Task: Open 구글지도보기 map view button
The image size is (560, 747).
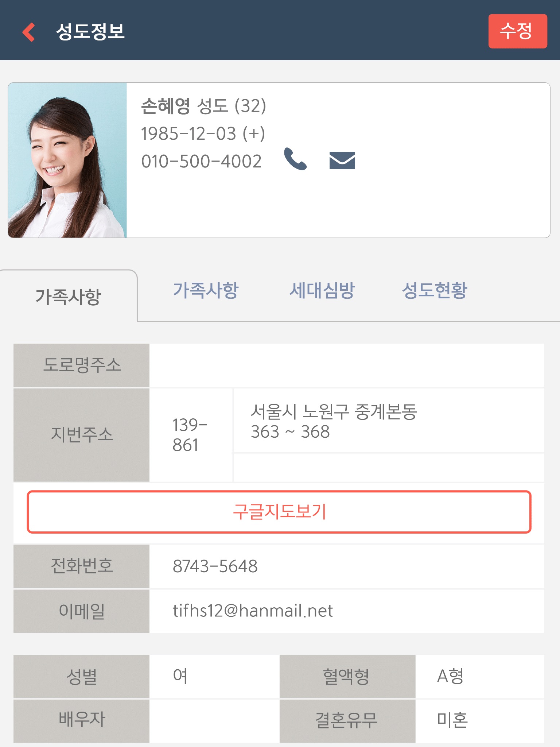Action: tap(279, 512)
